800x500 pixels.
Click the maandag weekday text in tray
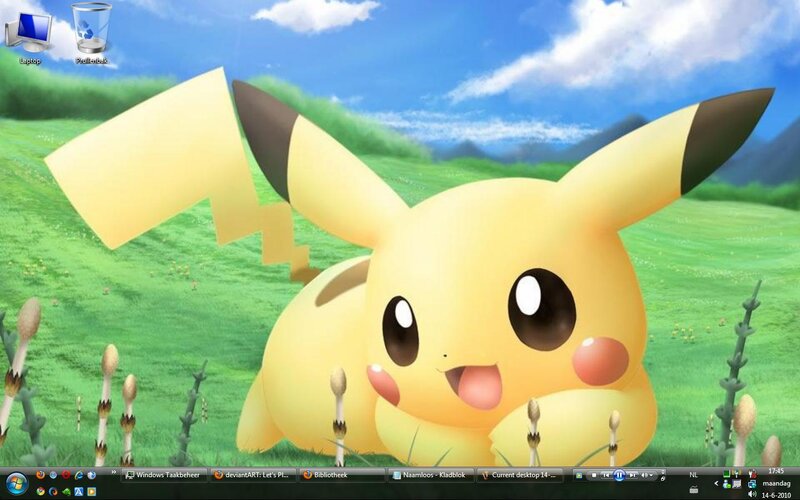(777, 483)
